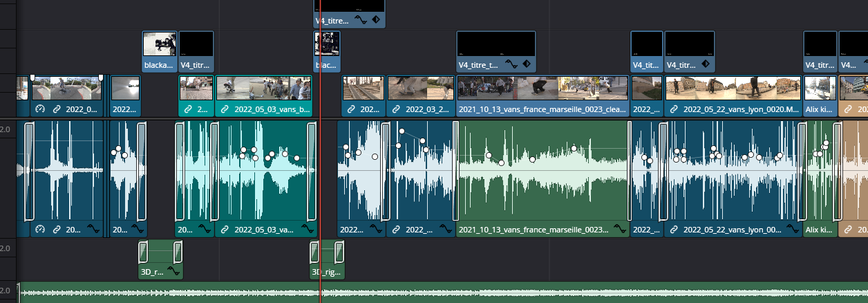Select the 2022_05_22_vans_lyon_0020 video clip thumbnail
The width and height of the screenshot is (868, 303).
click(733, 89)
